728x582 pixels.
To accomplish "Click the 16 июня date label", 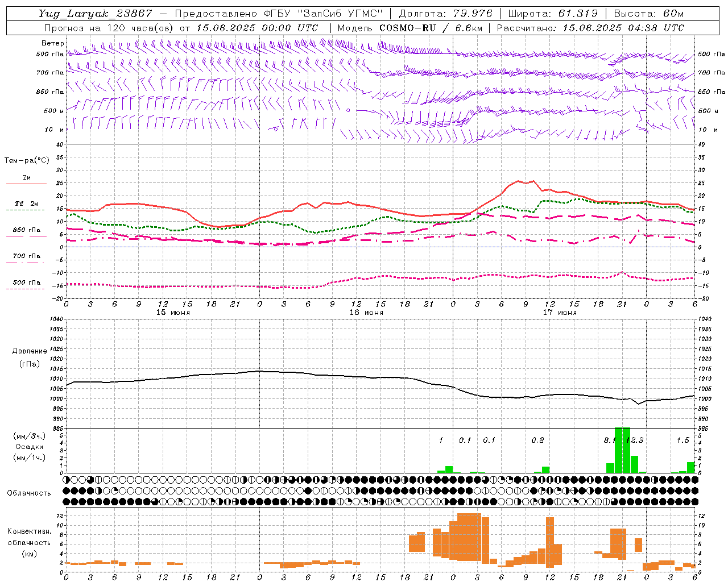I will point(366,313).
